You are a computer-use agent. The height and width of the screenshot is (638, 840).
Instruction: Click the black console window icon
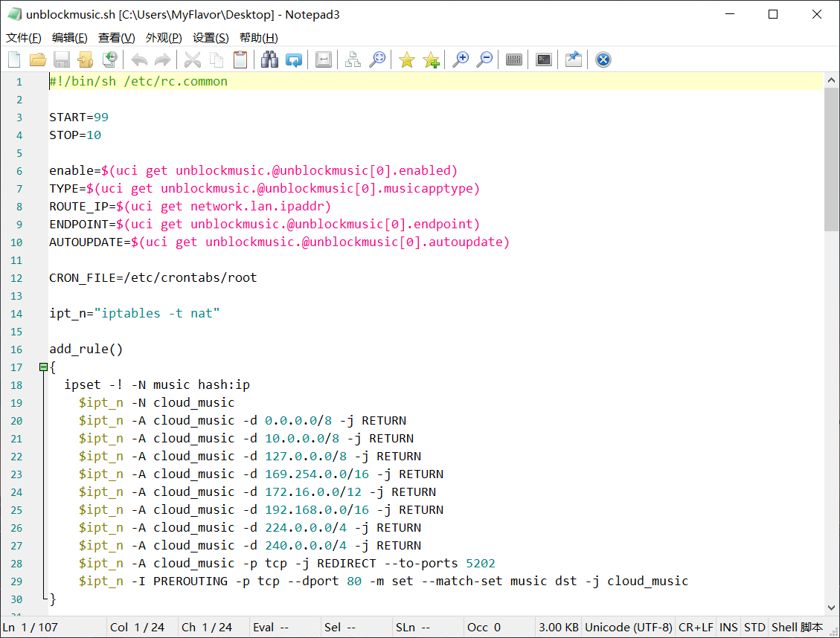(x=544, y=59)
